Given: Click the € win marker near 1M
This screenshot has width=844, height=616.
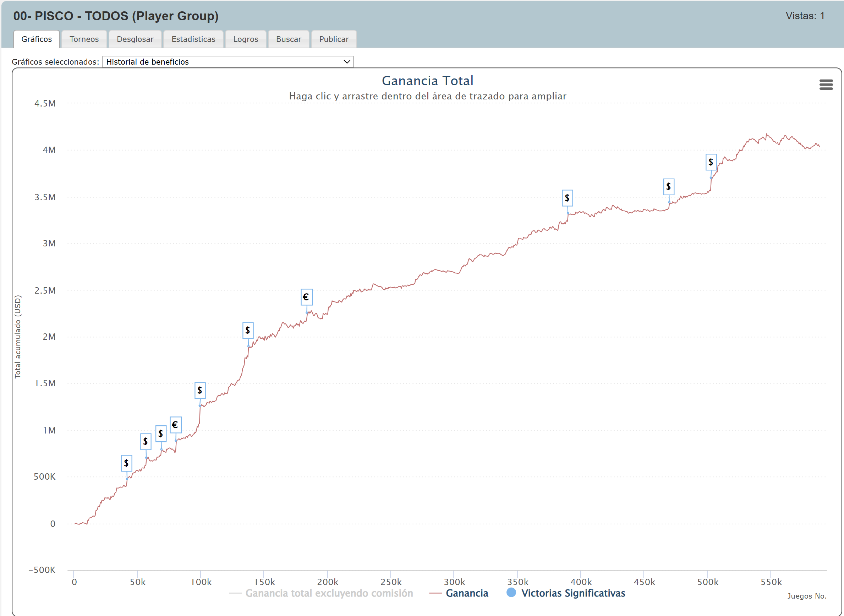Looking at the screenshot, I should [175, 424].
